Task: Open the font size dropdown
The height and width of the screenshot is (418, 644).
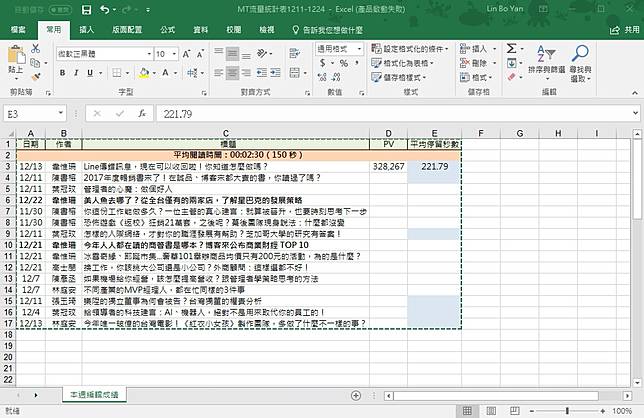Action: (x=176, y=53)
